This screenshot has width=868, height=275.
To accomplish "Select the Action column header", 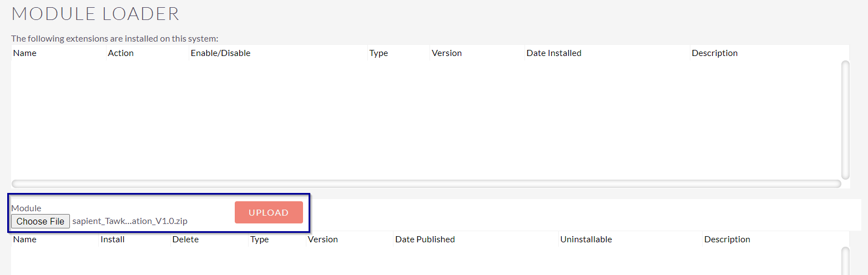I will pos(120,53).
